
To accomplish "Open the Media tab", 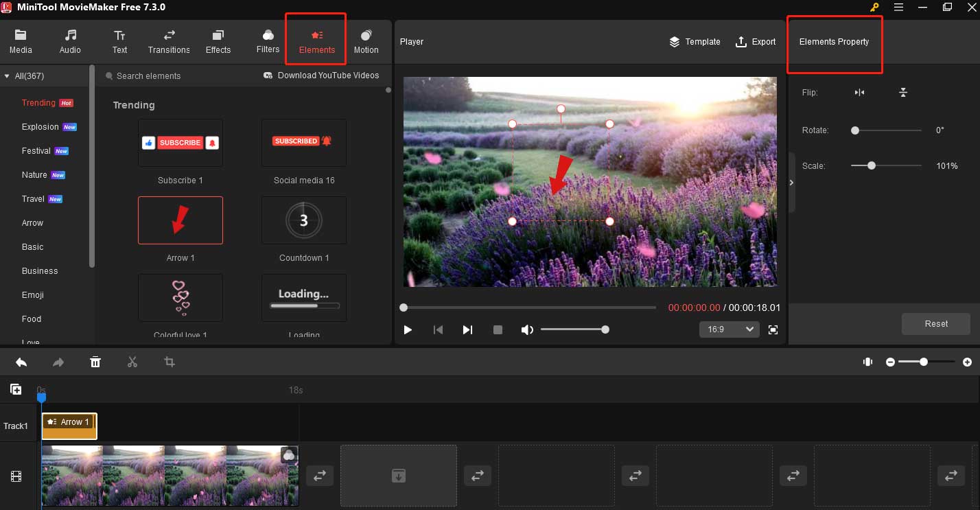I will (x=21, y=42).
